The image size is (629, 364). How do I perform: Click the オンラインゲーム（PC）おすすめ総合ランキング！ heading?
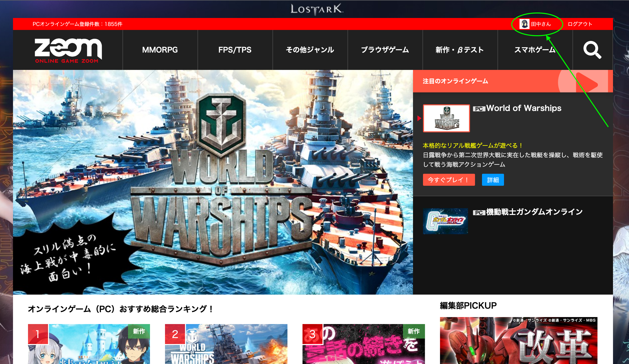[x=120, y=309]
